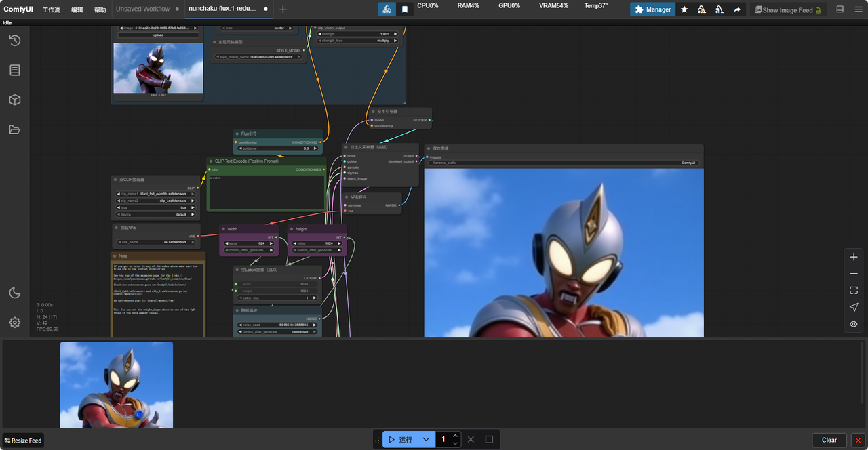The width and height of the screenshot is (868, 450).
Task: Increase width value with its right arrow
Action: click(273, 243)
